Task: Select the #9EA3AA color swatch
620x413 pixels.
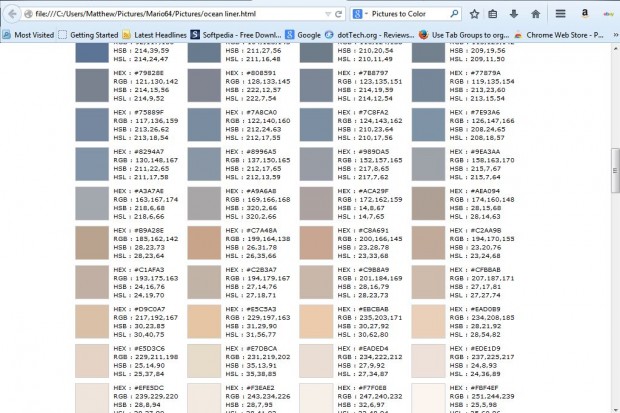Action: coord(428,164)
